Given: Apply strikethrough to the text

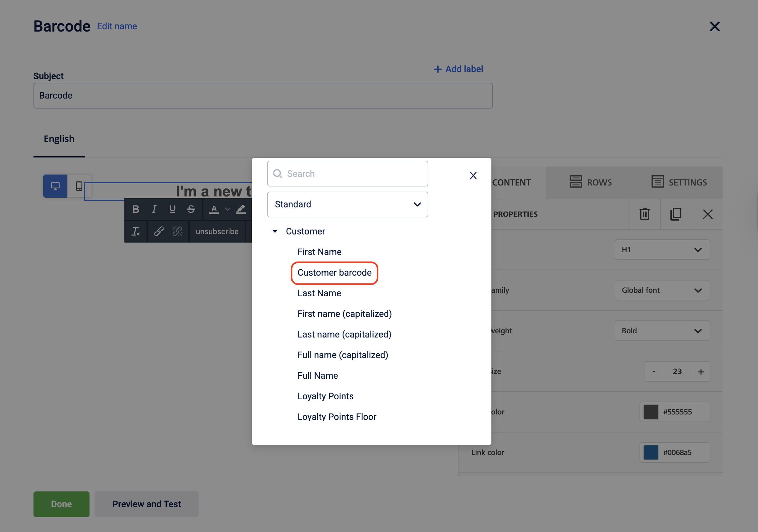Looking at the screenshot, I should 191,209.
